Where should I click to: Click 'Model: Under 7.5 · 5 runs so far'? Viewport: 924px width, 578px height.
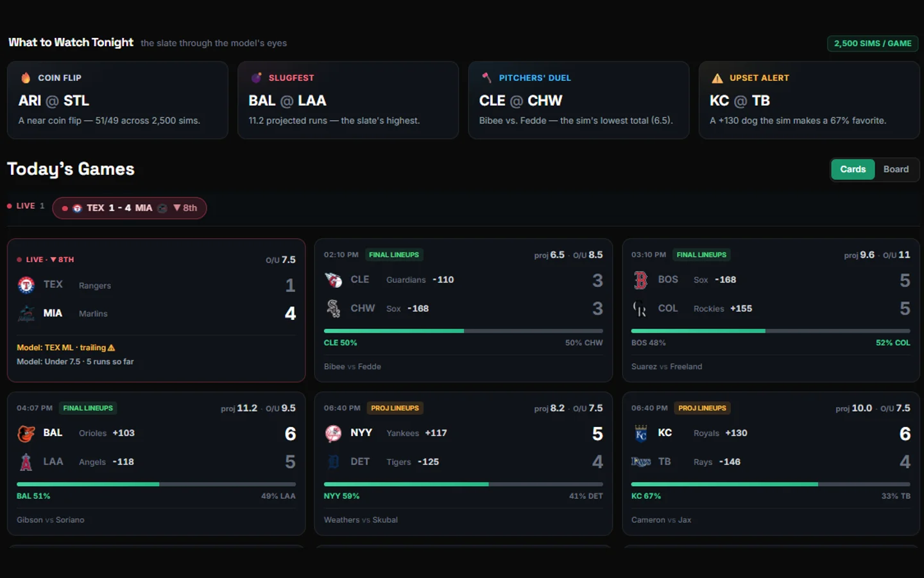pos(75,362)
